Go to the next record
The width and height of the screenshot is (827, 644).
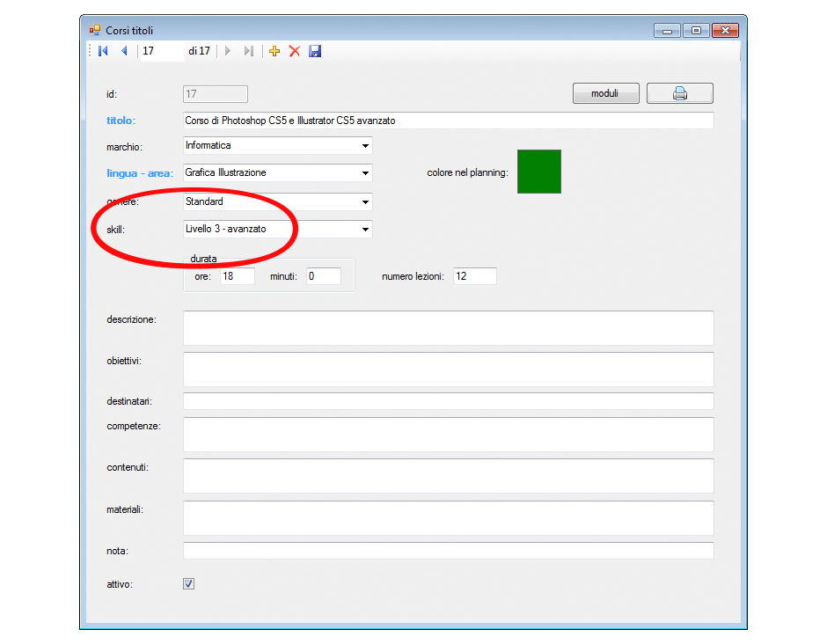[227, 51]
